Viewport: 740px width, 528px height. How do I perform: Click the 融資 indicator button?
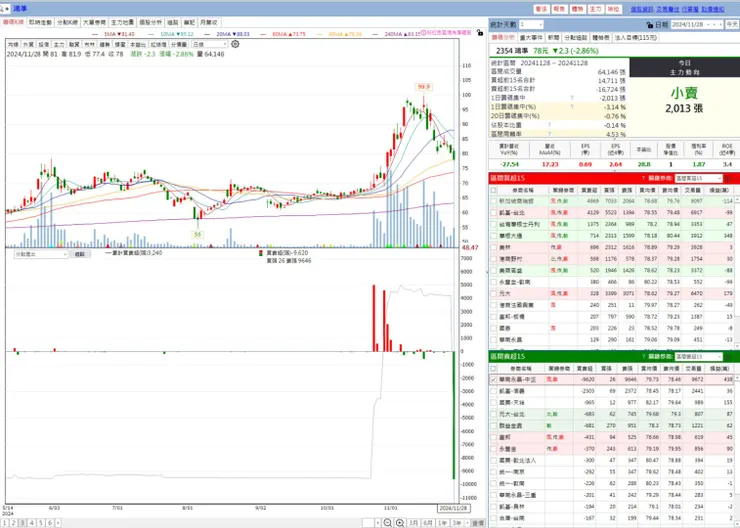74,44
